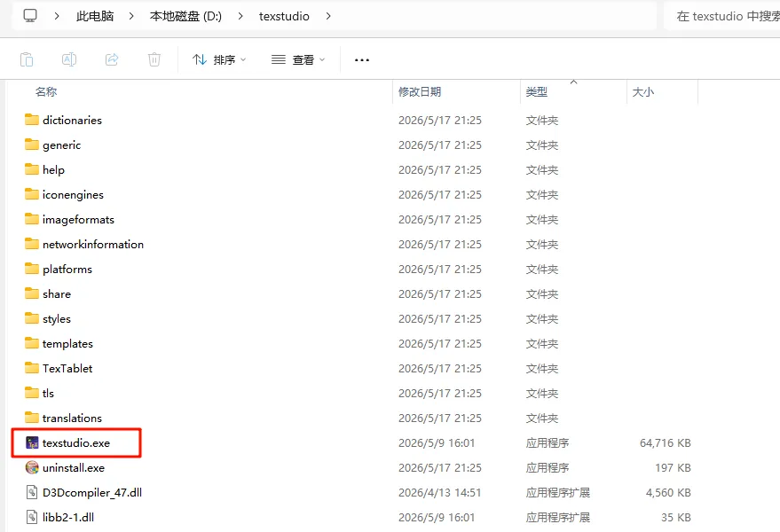Screen dimensions: 780x532
Task: Select the platforms folder icon
Action: (x=32, y=269)
